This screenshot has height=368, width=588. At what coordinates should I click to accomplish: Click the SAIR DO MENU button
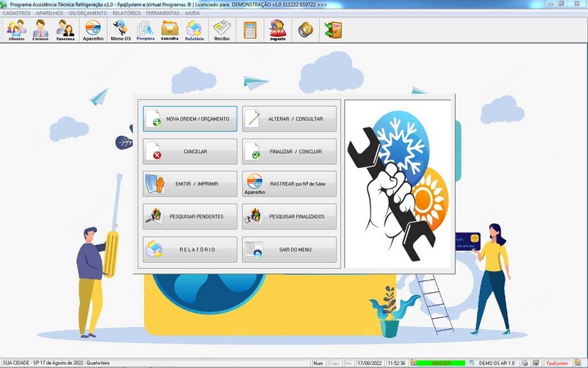[x=289, y=250]
